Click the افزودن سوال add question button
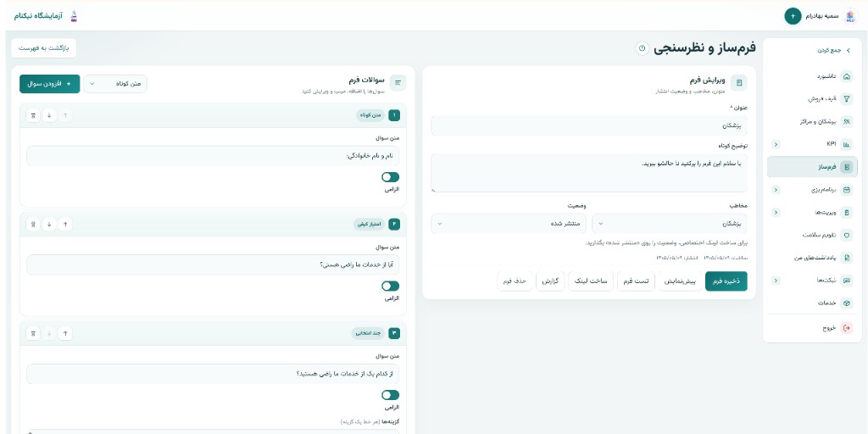Image resolution: width=868 pixels, height=434 pixels. coord(50,84)
